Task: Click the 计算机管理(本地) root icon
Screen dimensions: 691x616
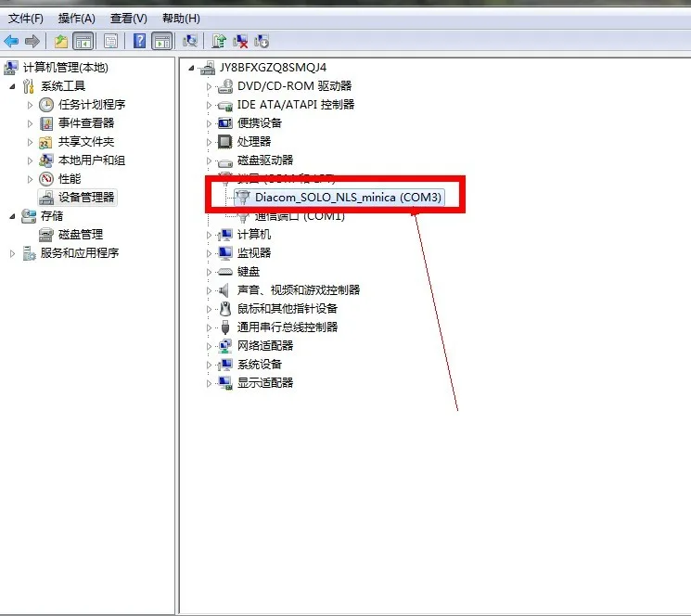Action: click(x=11, y=68)
